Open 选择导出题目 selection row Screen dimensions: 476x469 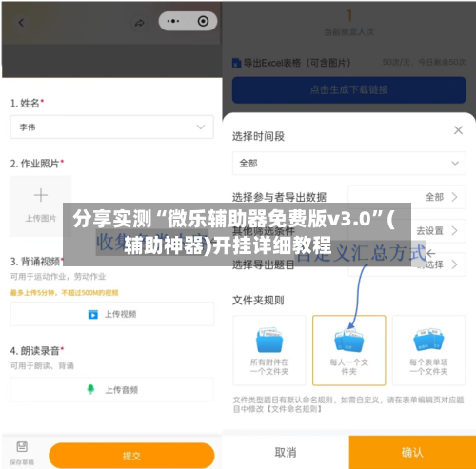click(407, 264)
